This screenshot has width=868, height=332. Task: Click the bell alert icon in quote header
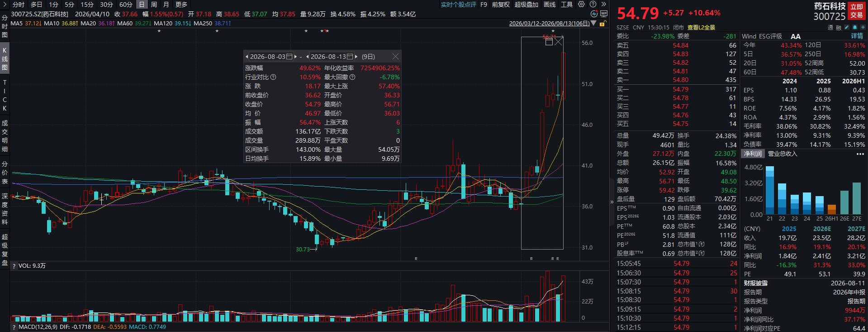855,27
